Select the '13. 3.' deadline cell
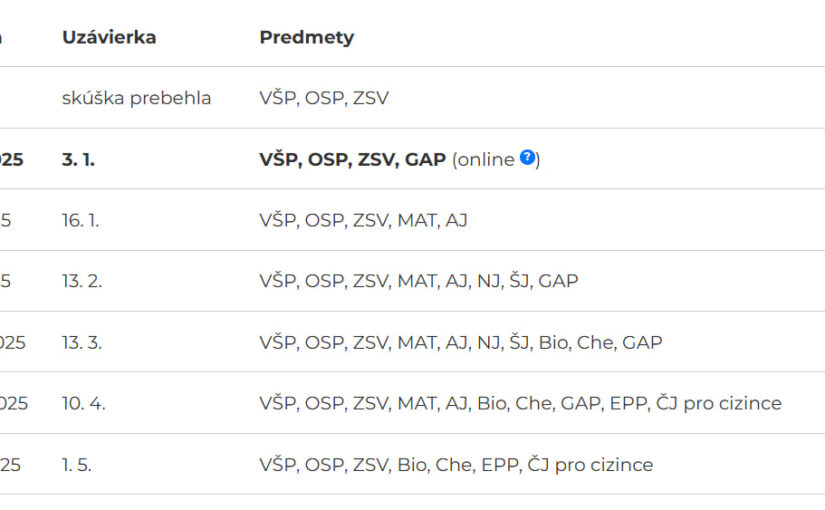This screenshot has height=510, width=825. click(82, 343)
